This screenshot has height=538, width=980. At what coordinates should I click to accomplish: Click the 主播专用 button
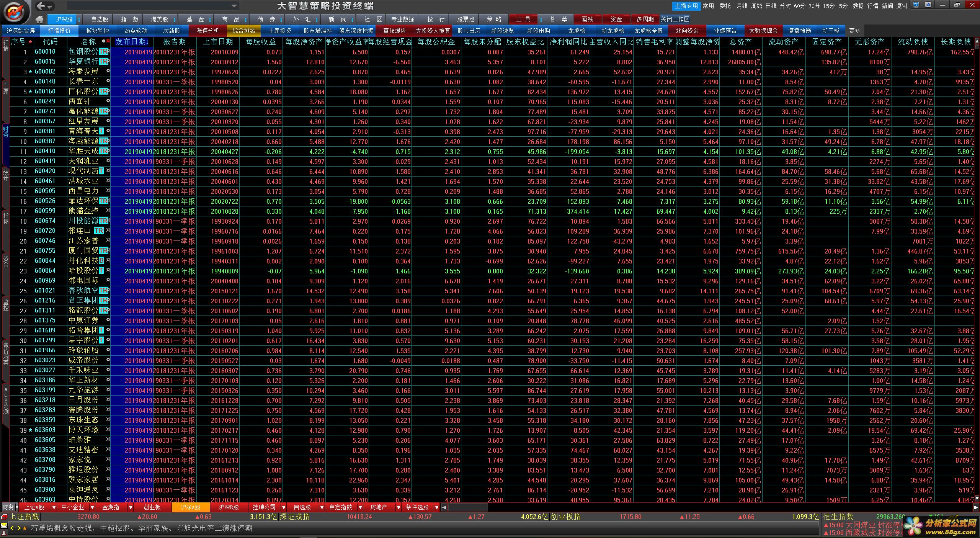[686, 6]
